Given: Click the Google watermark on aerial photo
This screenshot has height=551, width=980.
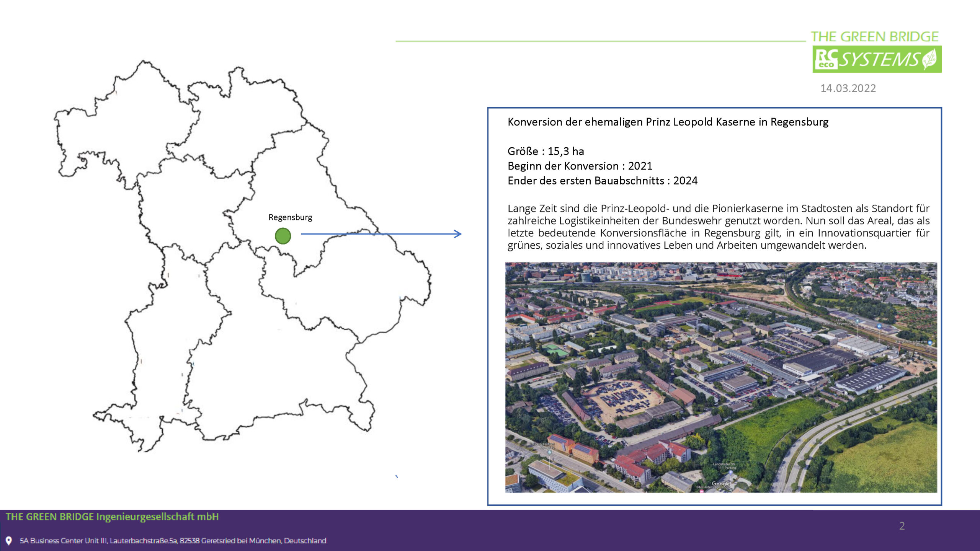Looking at the screenshot, I should 721,484.
